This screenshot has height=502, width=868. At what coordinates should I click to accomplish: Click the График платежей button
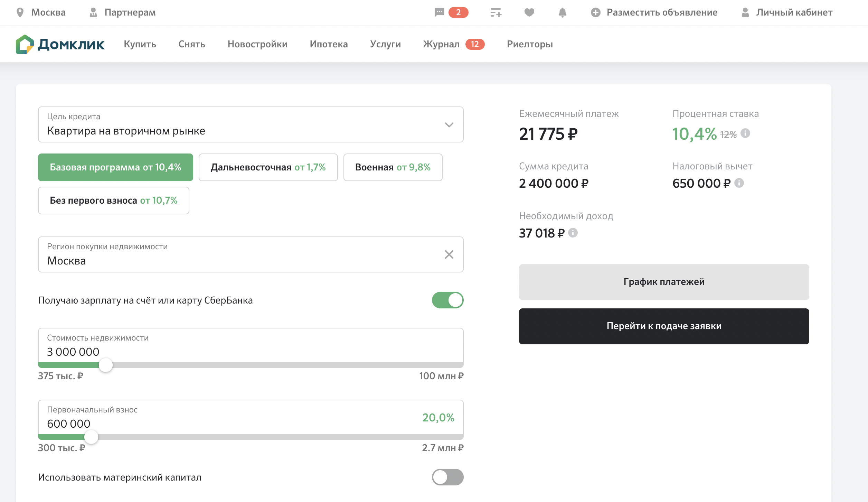664,282
